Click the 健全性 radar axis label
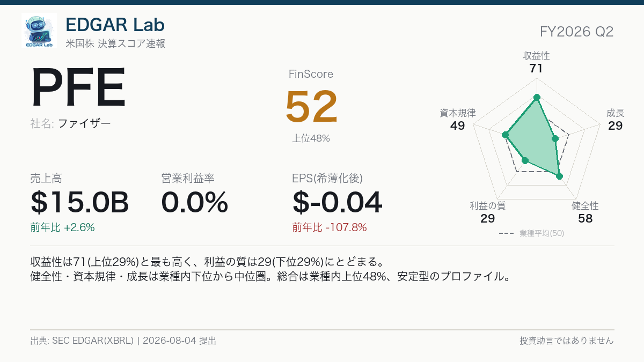The image size is (644, 362). [x=585, y=206]
